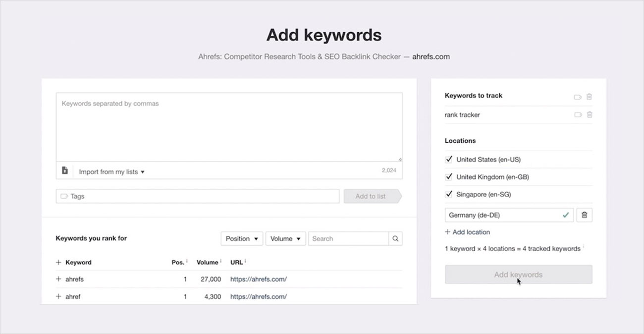The height and width of the screenshot is (334, 644).
Task: Show the info tooltip next to URL header
Action: [245, 261]
